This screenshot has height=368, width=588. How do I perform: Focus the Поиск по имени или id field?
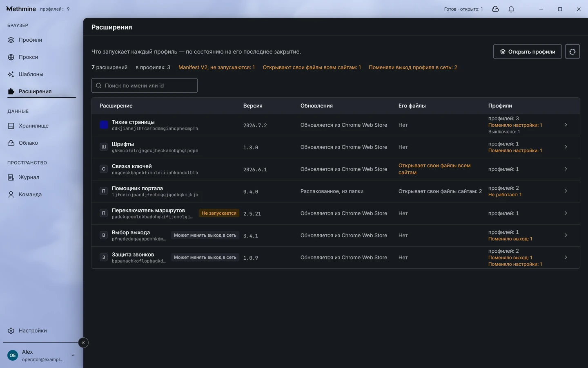(145, 85)
